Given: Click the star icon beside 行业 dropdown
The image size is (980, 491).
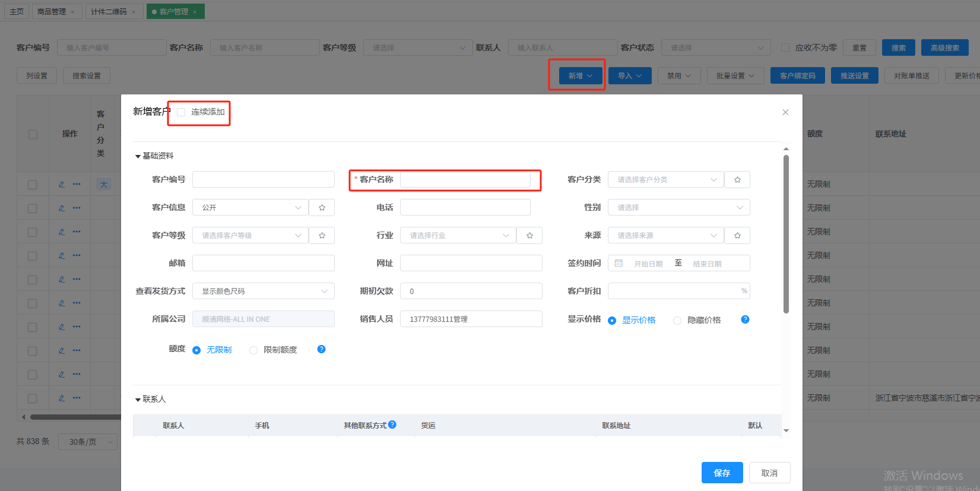Looking at the screenshot, I should tap(529, 235).
